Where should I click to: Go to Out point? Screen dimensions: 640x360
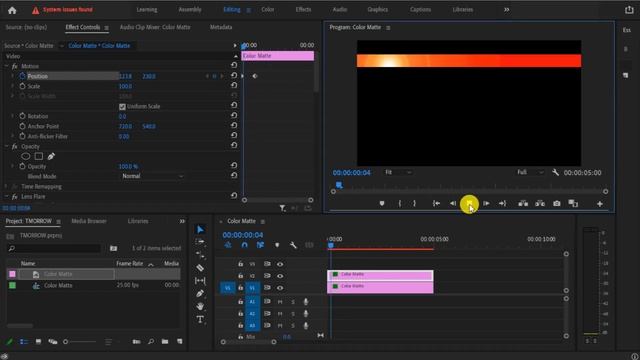pyautogui.click(x=502, y=203)
